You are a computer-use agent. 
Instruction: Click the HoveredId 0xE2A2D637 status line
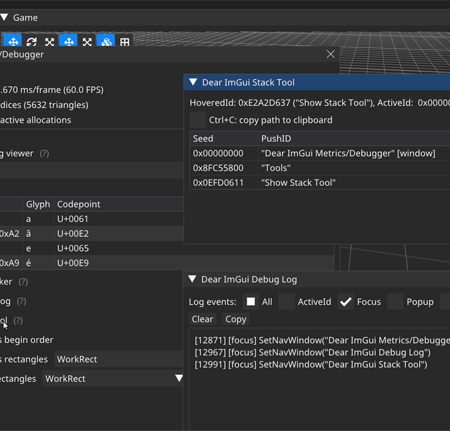pos(320,103)
